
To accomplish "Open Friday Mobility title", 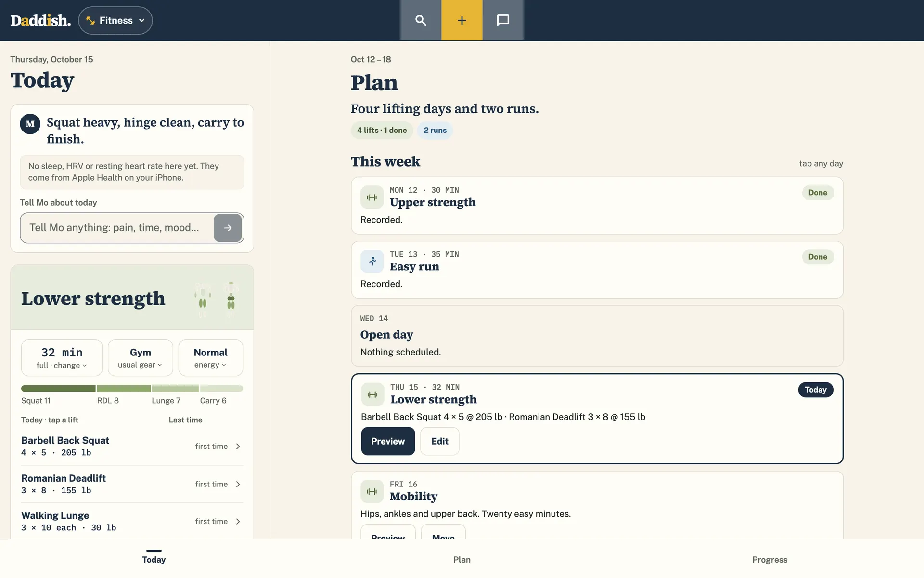I will click(x=413, y=496).
